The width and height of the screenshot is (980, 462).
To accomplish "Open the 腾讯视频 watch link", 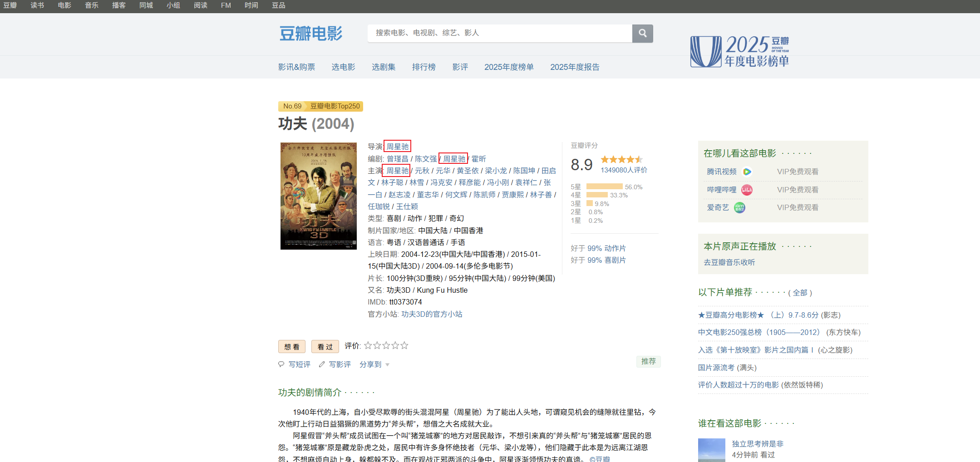I will pos(722,172).
